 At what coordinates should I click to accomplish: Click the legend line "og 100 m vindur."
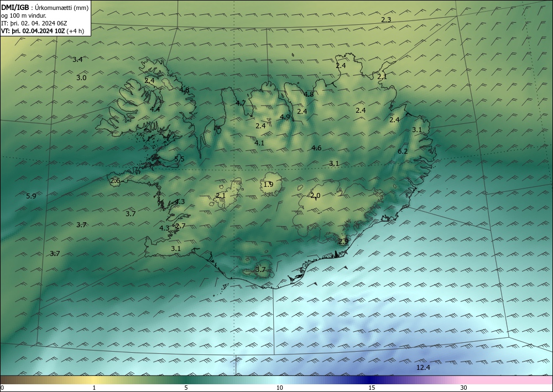(x=24, y=15)
